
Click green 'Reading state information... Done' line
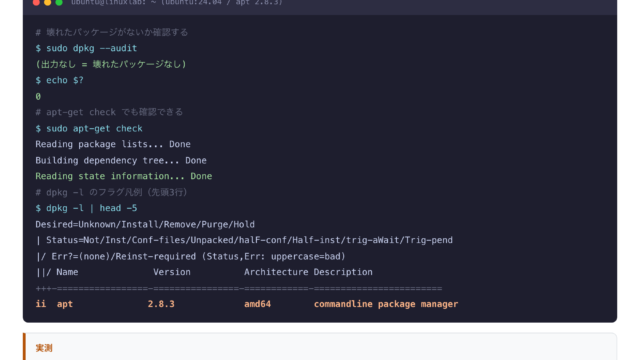(124, 176)
